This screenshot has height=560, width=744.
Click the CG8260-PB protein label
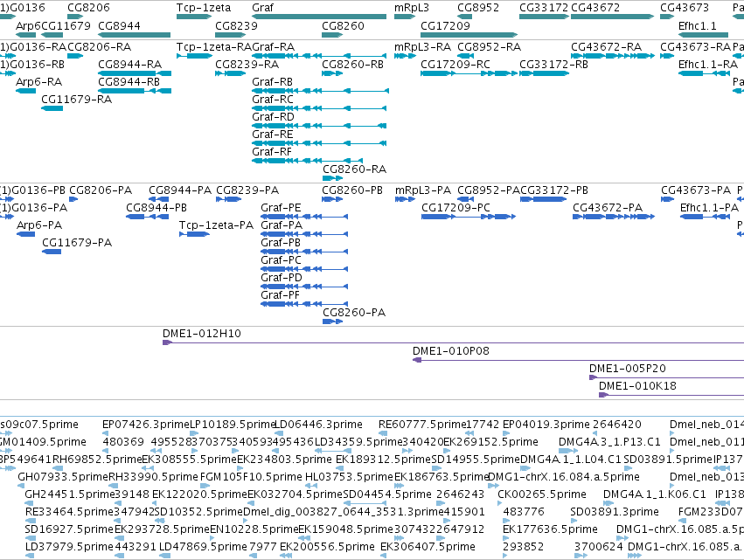352,190
